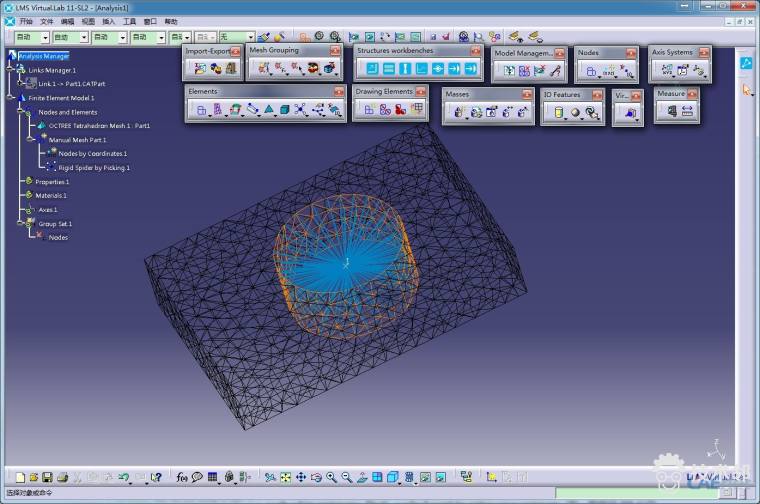Image resolution: width=760 pixels, height=504 pixels.
Task: Select OCTREE Tetrahedron Mesh.1 in the tree
Action: coord(98,126)
